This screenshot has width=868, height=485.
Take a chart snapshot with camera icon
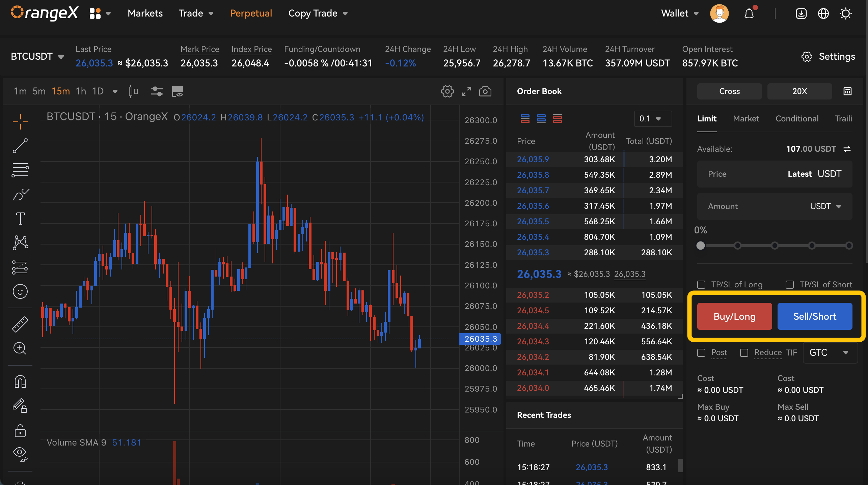pyautogui.click(x=485, y=91)
